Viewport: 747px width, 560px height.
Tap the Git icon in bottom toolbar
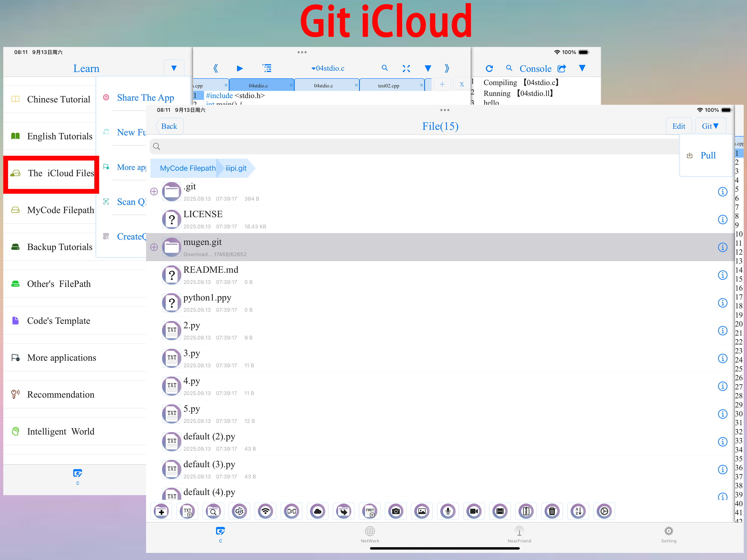point(239,511)
